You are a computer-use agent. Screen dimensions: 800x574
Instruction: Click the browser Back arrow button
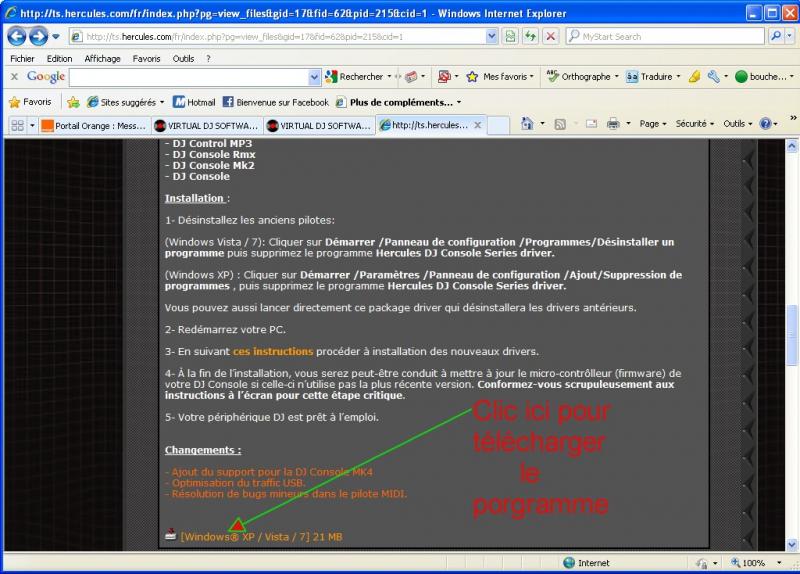point(17,36)
